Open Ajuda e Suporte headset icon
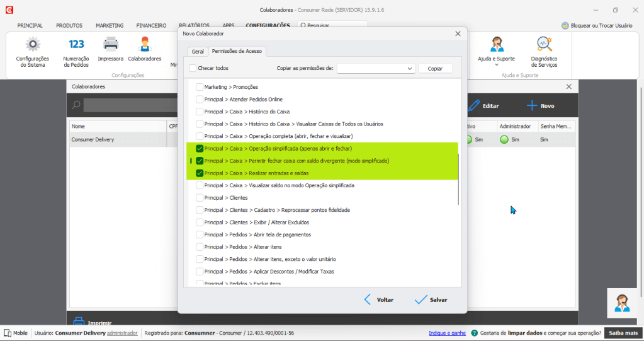The width and height of the screenshot is (644, 341). coord(497,44)
